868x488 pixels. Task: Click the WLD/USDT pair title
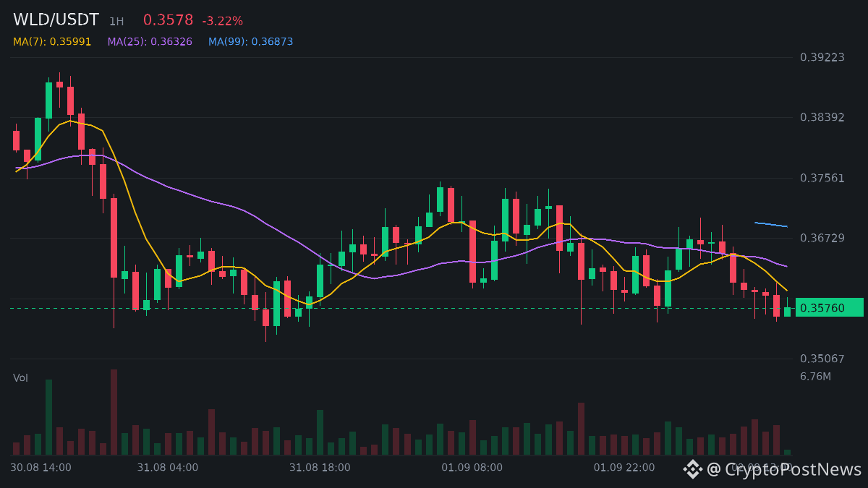56,20
